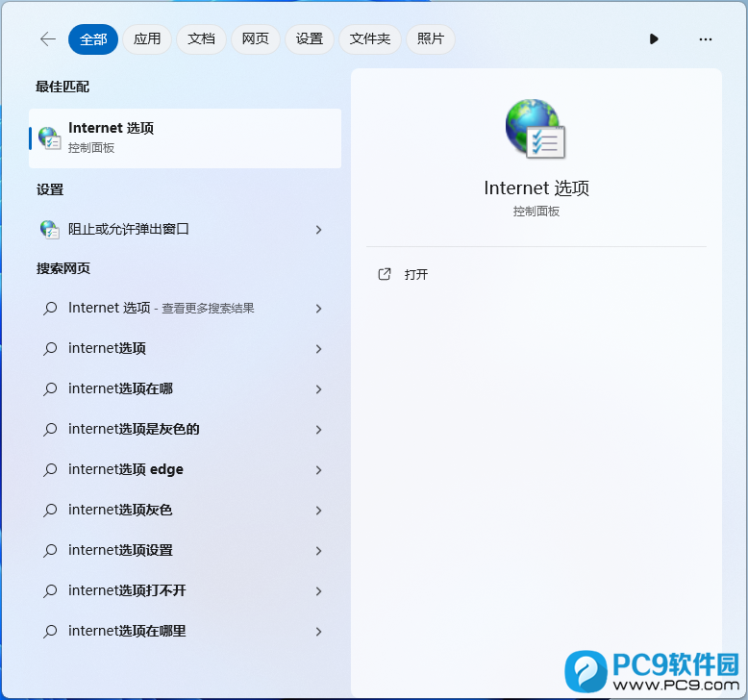
Task: Expand chevron for 'internet选项设置'
Action: coord(318,551)
